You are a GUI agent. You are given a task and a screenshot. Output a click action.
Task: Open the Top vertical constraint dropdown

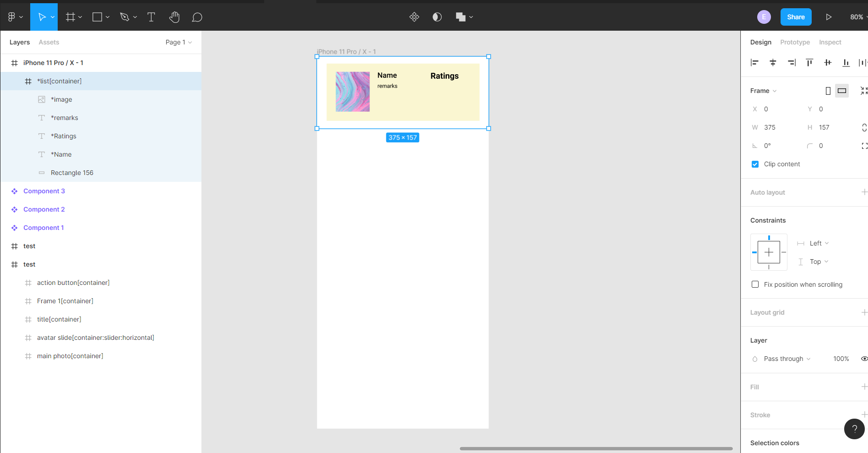pos(819,262)
